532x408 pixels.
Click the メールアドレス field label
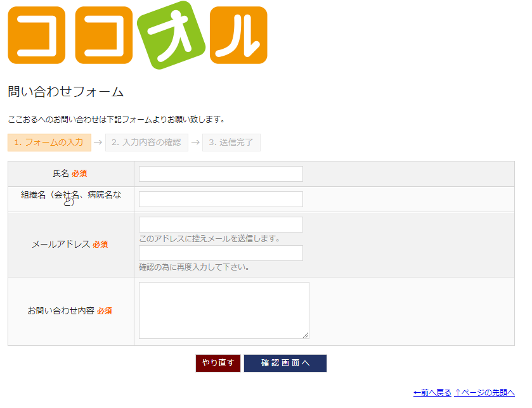[x=61, y=245]
